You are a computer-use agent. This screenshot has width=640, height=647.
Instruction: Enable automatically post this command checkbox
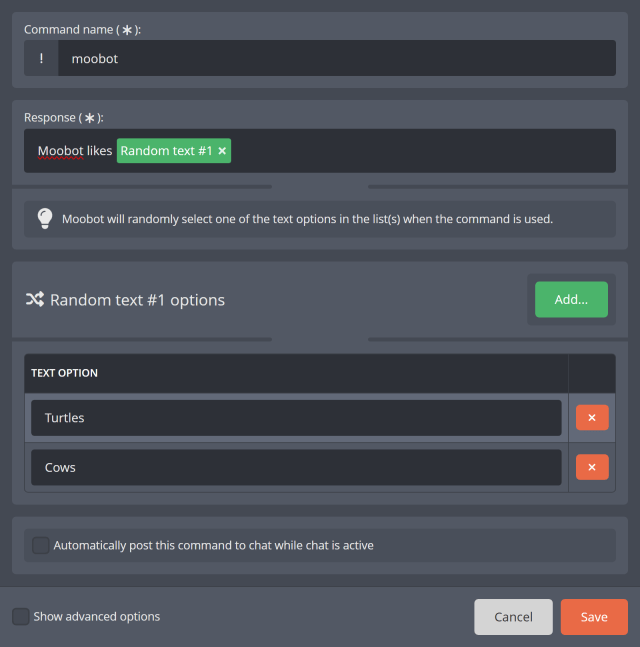(41, 545)
